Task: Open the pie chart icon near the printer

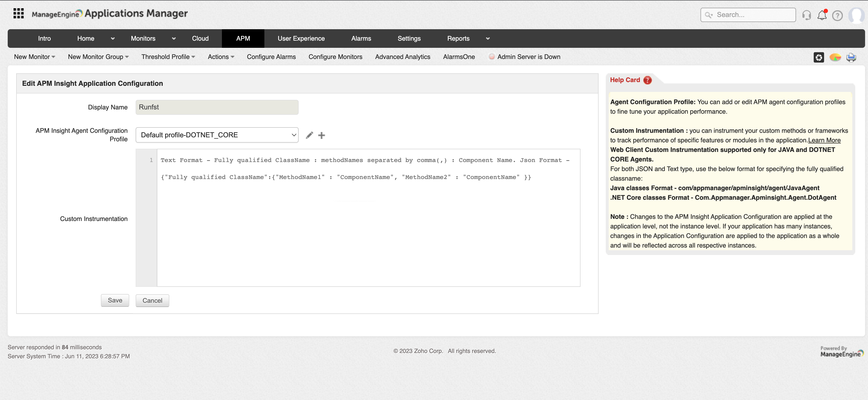Action: pyautogui.click(x=835, y=57)
